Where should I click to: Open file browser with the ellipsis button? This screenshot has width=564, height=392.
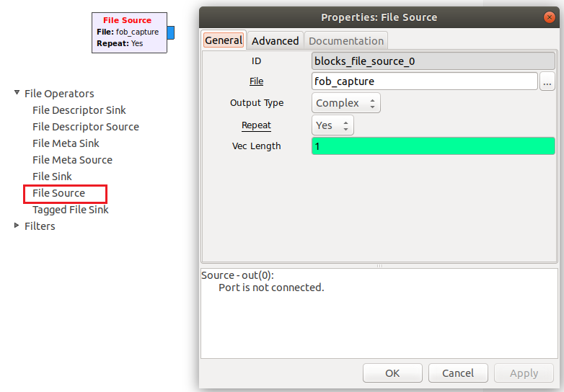(x=547, y=81)
